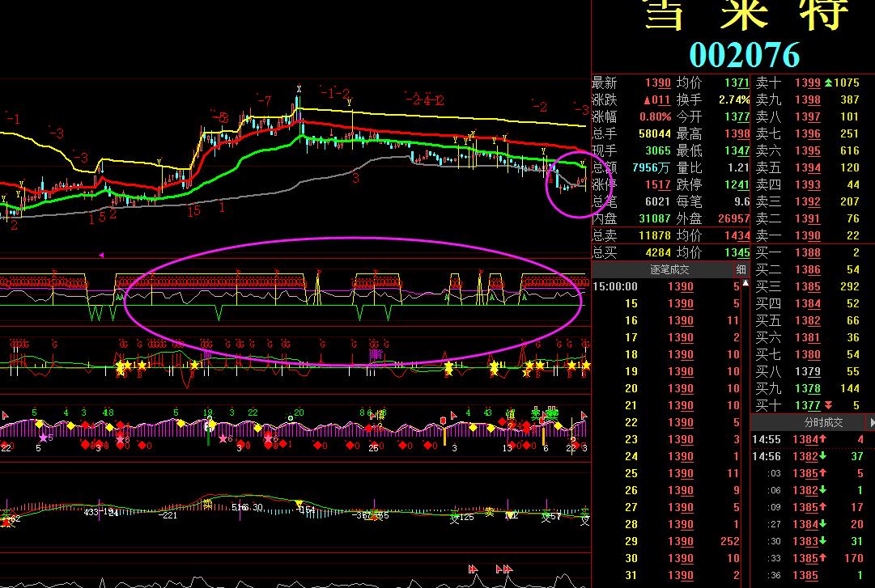Select the 卖六 ask price 1395

click(808, 150)
